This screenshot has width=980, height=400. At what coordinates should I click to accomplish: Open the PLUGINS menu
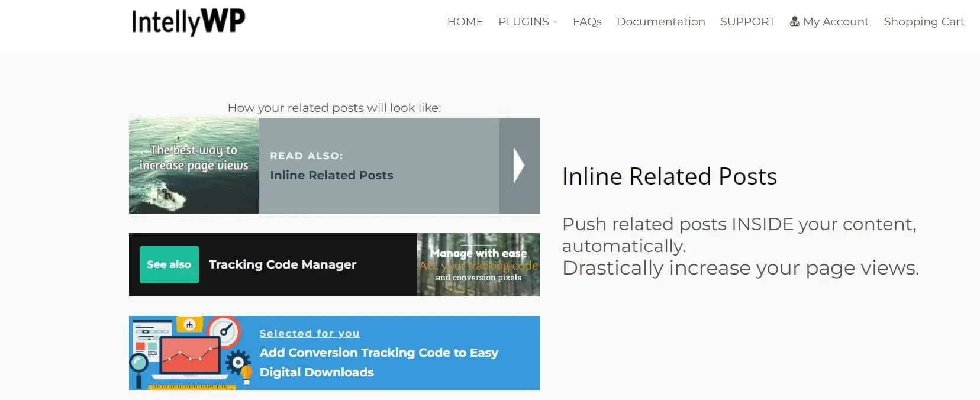(x=524, y=22)
